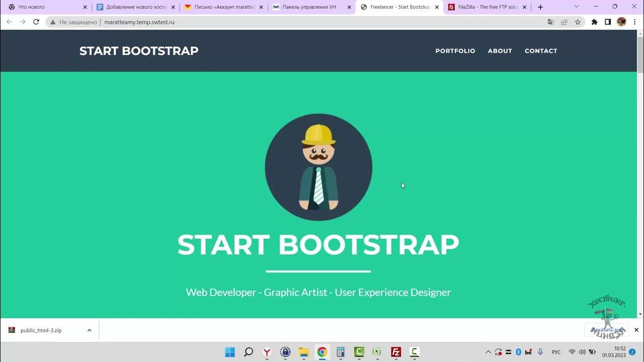Close the 'Что нового' tab
The image size is (644, 362).
85,7
